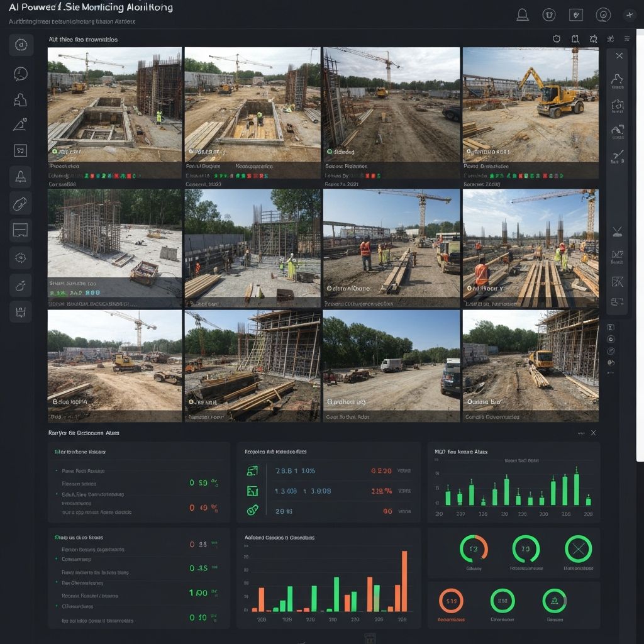Click the notification bell in the top header
Viewport: 644px width, 644px height.
click(521, 15)
